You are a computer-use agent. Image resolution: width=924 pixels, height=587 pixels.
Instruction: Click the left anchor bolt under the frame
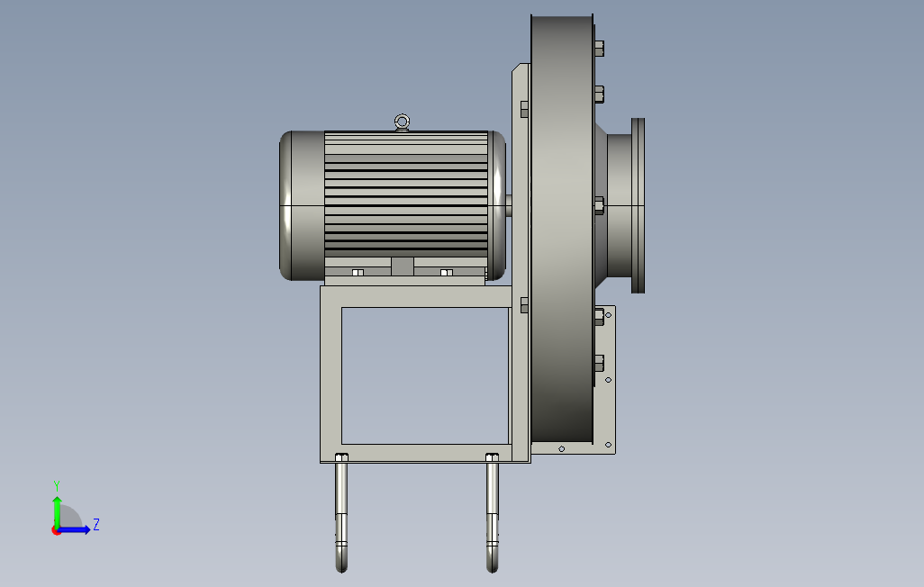(x=341, y=513)
